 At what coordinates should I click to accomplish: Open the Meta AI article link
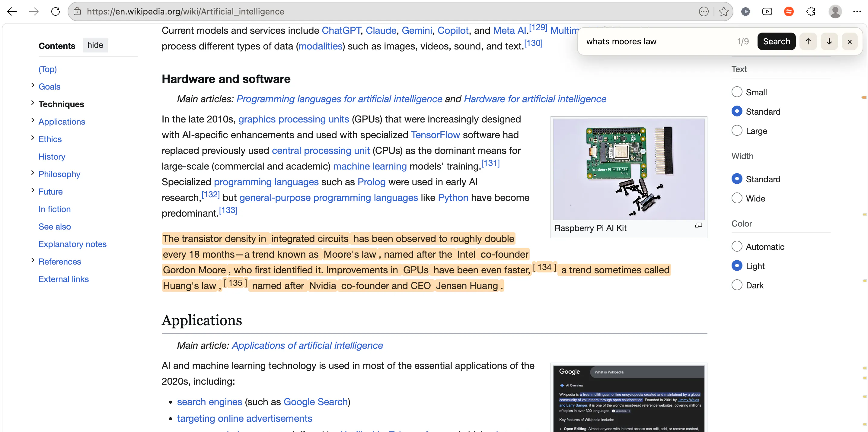[509, 30]
